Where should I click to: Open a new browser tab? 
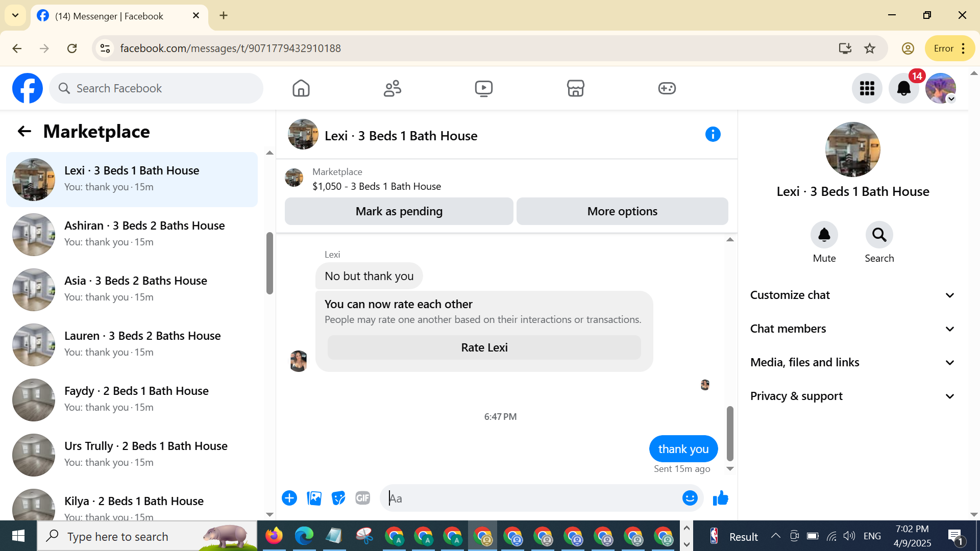pos(224,15)
